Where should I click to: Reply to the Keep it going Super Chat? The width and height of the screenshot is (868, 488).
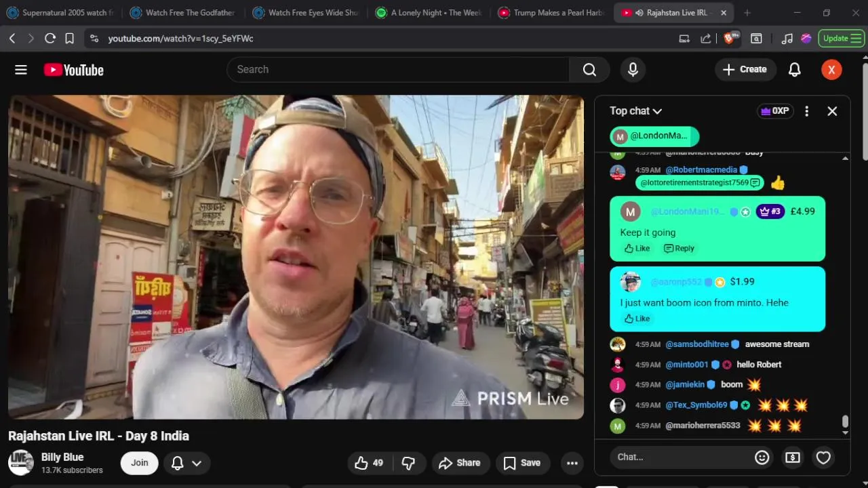679,248
